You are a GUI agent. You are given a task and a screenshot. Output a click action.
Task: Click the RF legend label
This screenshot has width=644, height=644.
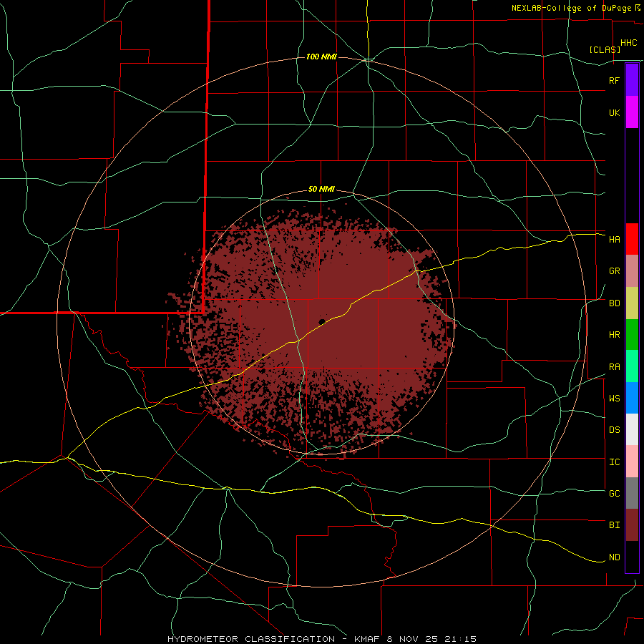614,80
